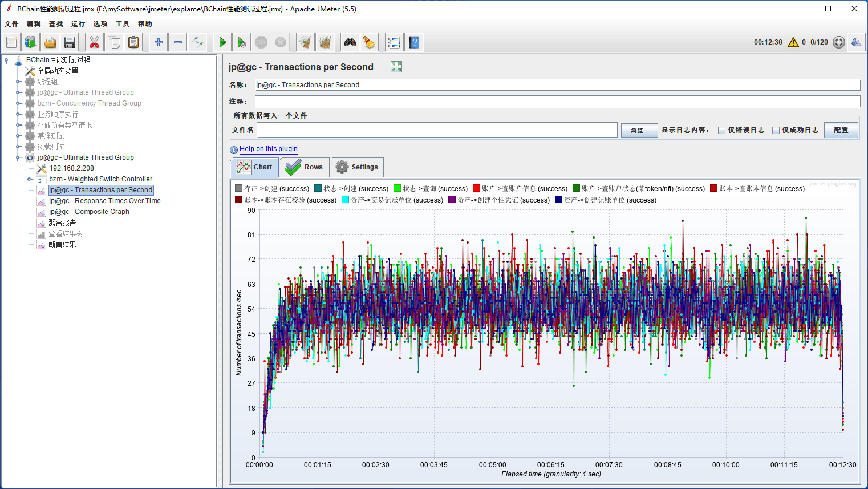Click the yellow warning triangle log icon

coord(793,42)
